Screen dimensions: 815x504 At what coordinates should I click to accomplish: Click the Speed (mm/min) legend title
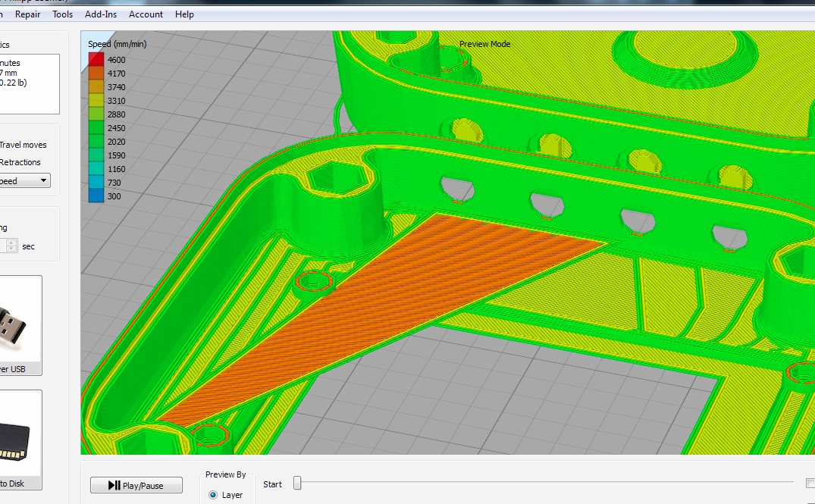(x=118, y=44)
